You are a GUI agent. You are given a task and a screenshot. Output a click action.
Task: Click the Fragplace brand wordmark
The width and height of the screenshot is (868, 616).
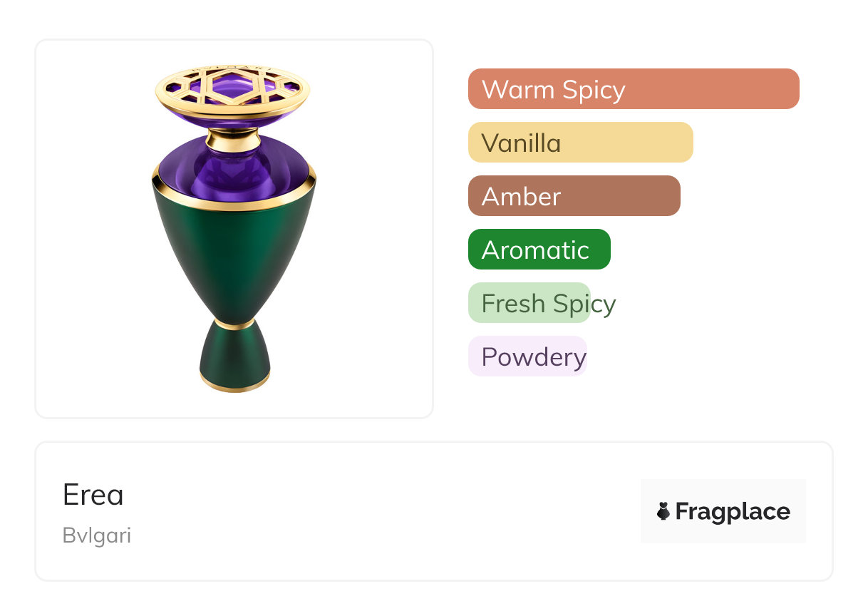733,511
